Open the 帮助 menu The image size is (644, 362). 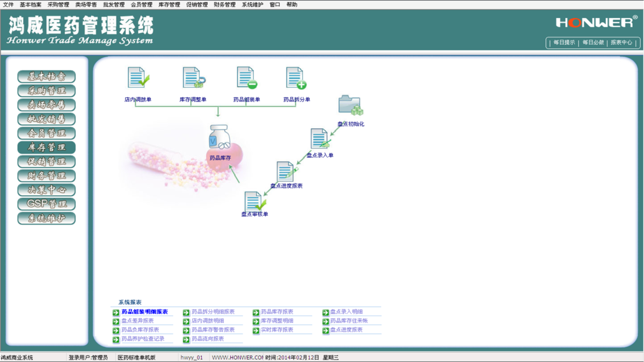click(291, 4)
